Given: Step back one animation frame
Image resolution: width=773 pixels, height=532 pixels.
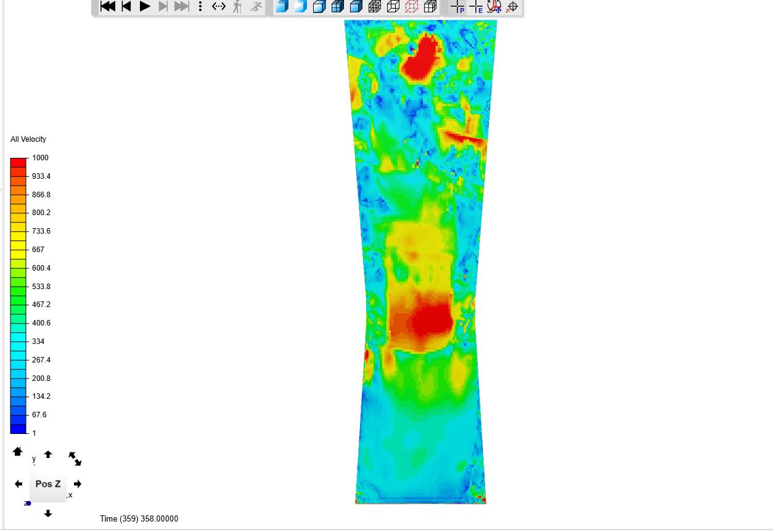Looking at the screenshot, I should coord(126,7).
